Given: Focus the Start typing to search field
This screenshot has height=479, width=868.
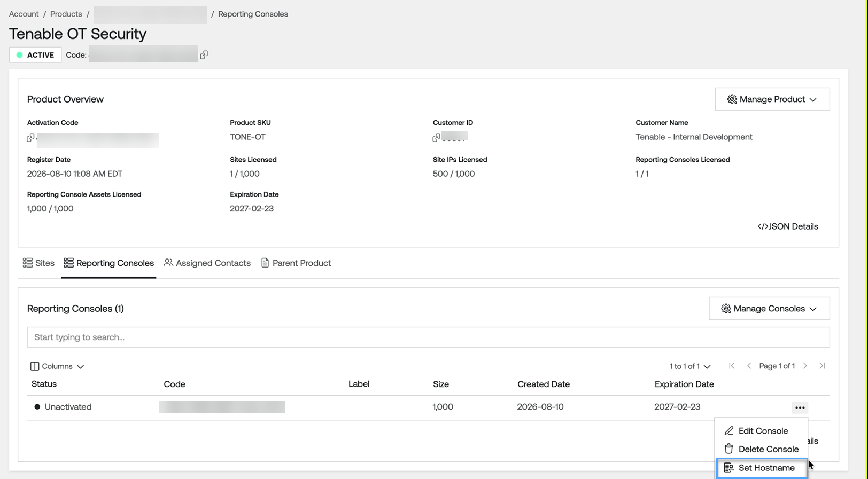Looking at the screenshot, I should click(x=428, y=337).
